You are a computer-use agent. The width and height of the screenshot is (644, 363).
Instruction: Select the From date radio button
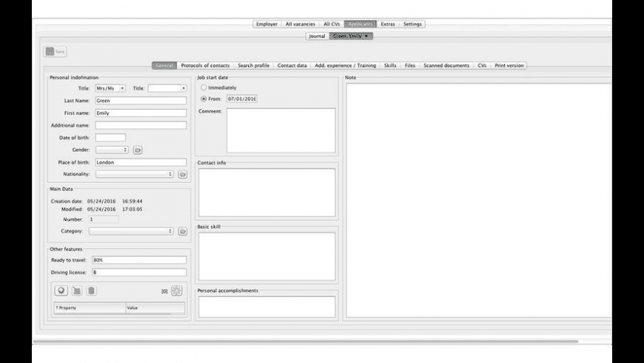coord(204,99)
